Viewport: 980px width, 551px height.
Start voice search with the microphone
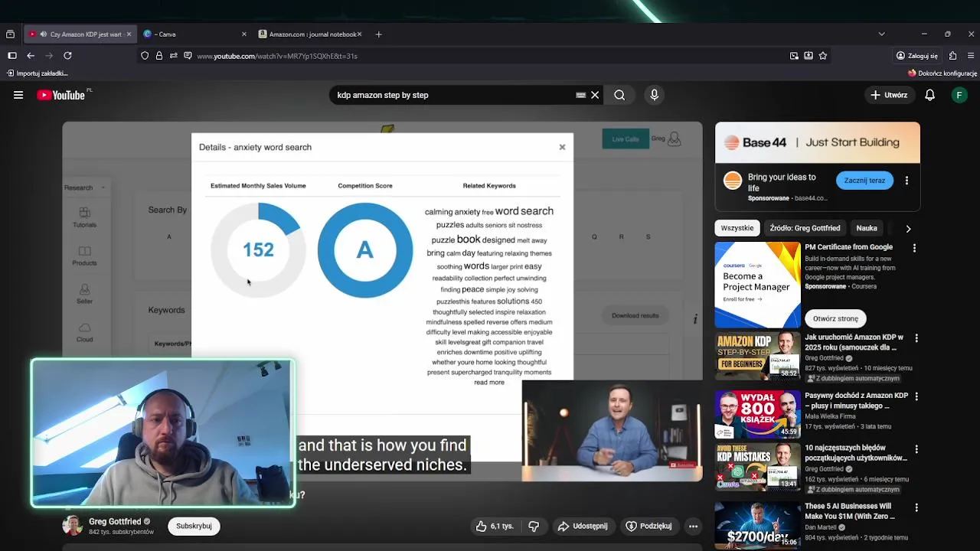[654, 95]
